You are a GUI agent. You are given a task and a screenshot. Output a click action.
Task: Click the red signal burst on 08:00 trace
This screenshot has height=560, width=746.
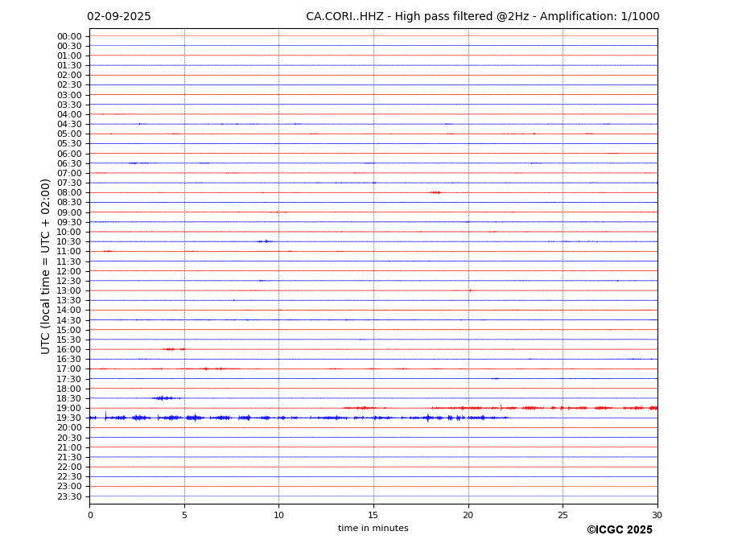436,192
